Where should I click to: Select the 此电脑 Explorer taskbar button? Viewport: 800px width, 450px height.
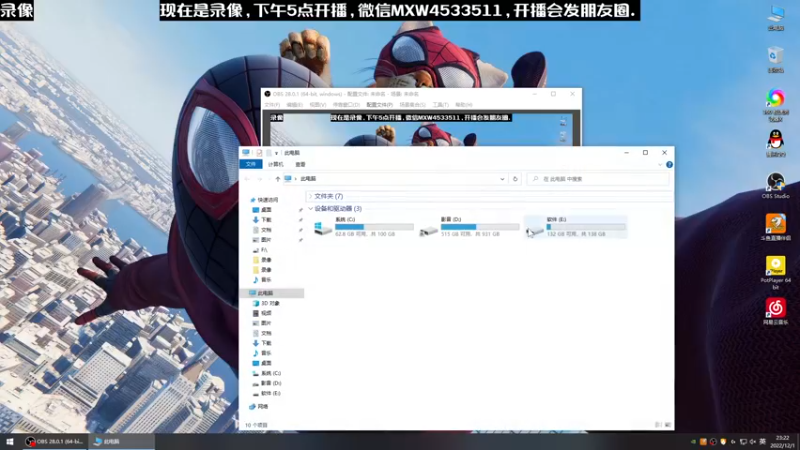click(121, 442)
